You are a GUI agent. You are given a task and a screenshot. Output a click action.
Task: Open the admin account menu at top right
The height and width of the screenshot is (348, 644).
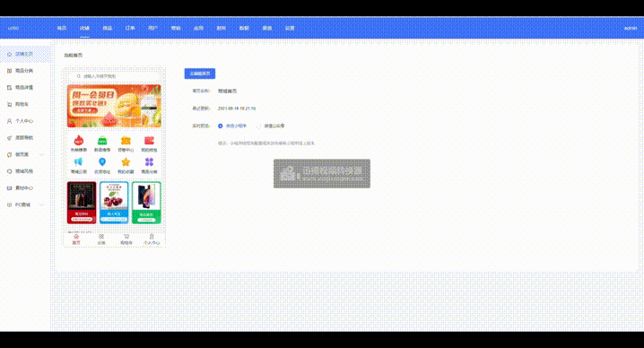tap(630, 29)
